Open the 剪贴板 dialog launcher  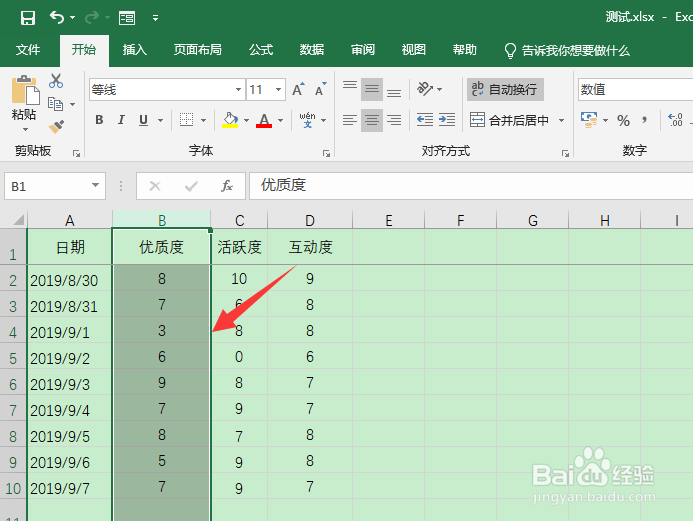[x=76, y=153]
